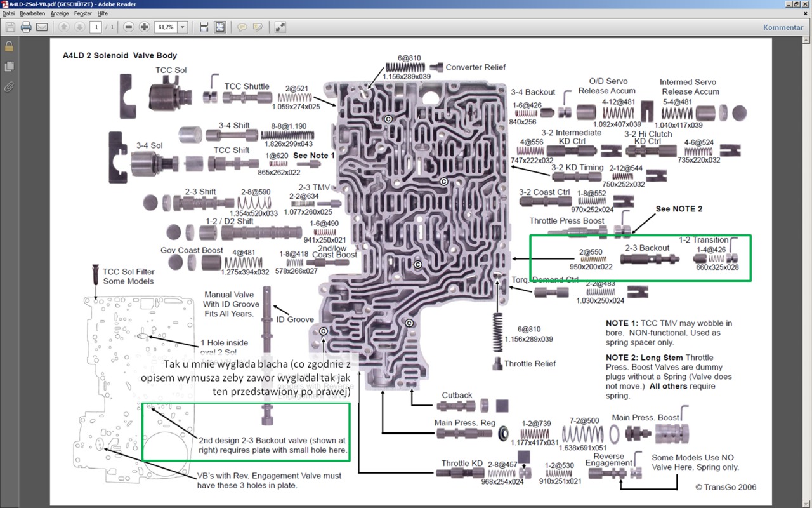Open the Bearbeiten menu
This screenshot has width=812, height=508.
33,13
